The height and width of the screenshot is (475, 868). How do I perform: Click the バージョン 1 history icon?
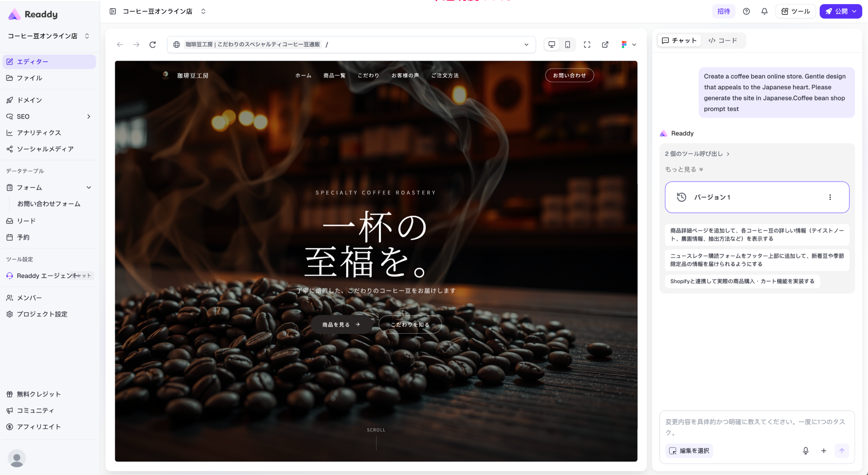click(682, 197)
